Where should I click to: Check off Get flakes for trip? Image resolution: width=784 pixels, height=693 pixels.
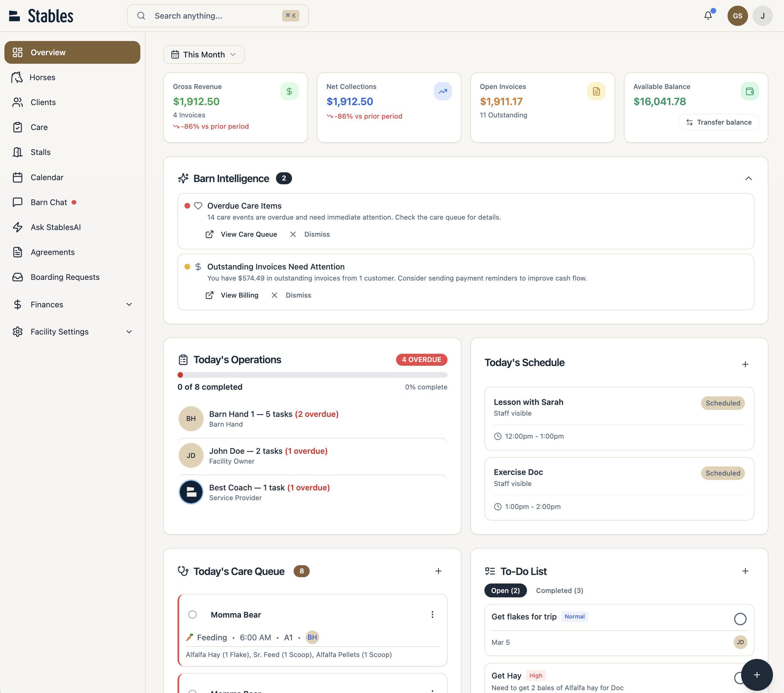pyautogui.click(x=740, y=619)
